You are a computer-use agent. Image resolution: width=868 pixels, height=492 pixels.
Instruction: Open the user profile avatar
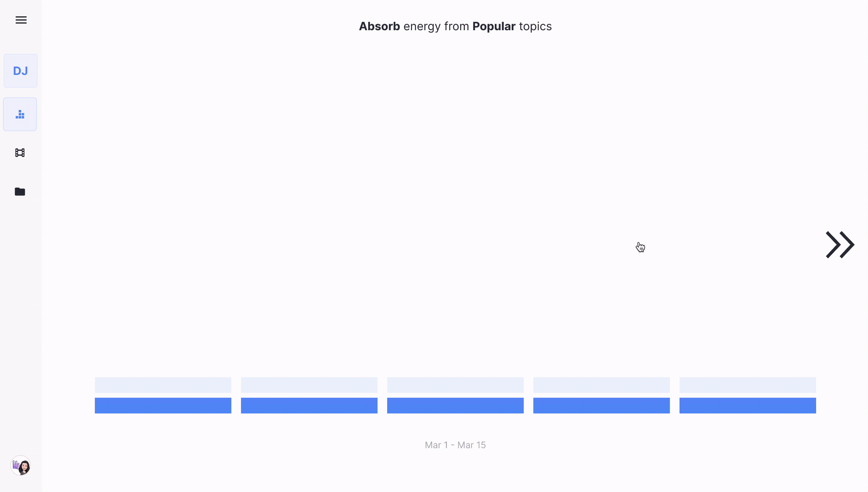point(21,466)
